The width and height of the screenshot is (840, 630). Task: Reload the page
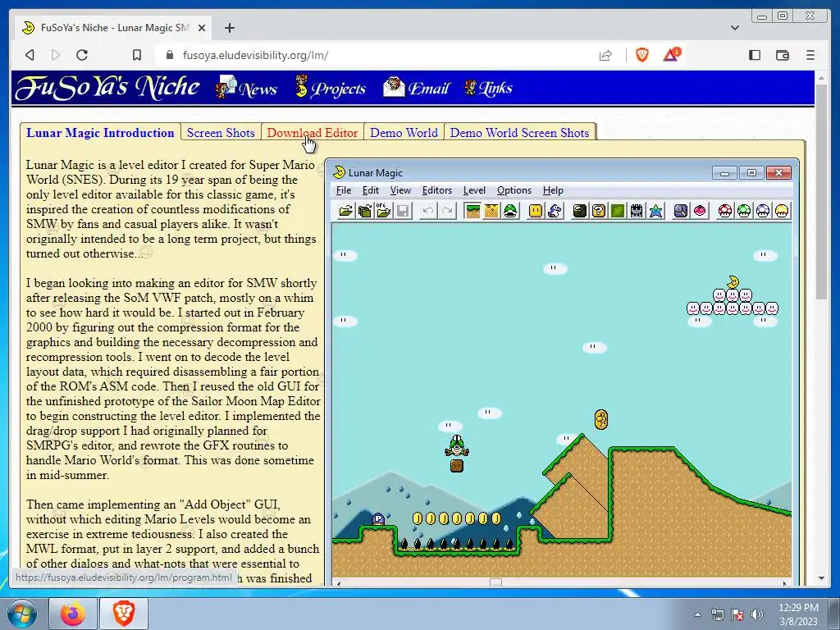[82, 55]
